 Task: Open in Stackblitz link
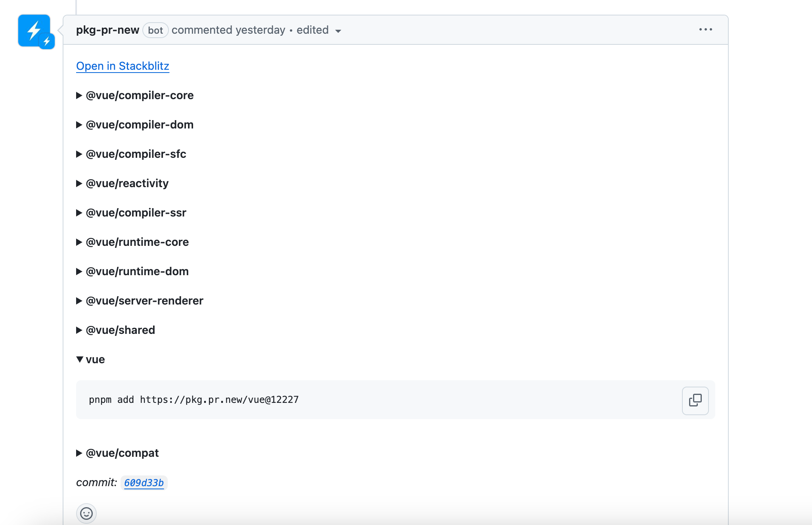[123, 66]
